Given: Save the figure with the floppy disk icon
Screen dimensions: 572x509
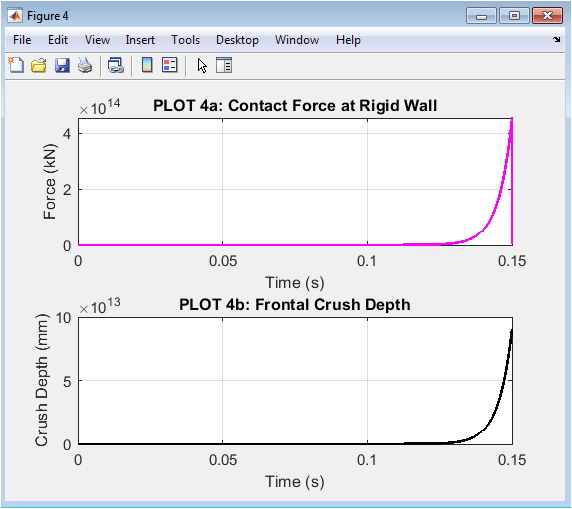Looking at the screenshot, I should point(62,66).
